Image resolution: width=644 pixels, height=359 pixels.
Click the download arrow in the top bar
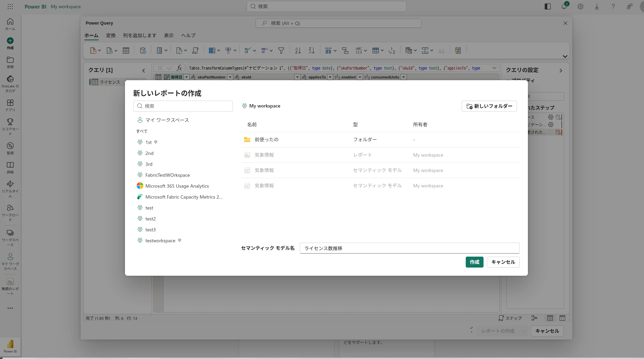tap(597, 6)
